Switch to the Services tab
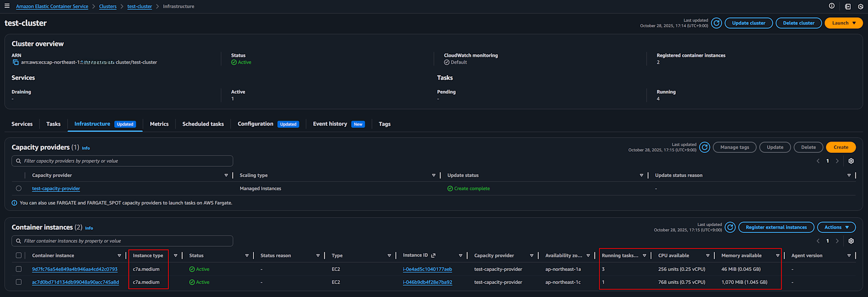This screenshot has width=868, height=297. [22, 124]
